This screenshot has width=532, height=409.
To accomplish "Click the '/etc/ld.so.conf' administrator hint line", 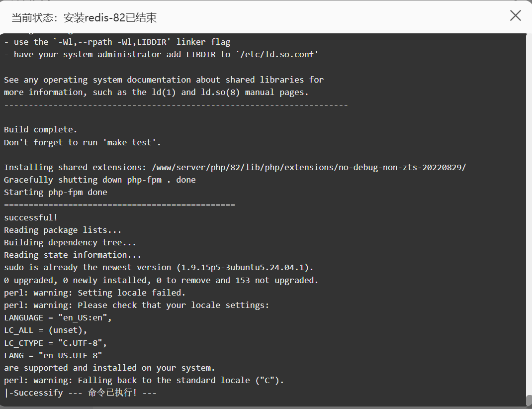I will click(x=161, y=55).
